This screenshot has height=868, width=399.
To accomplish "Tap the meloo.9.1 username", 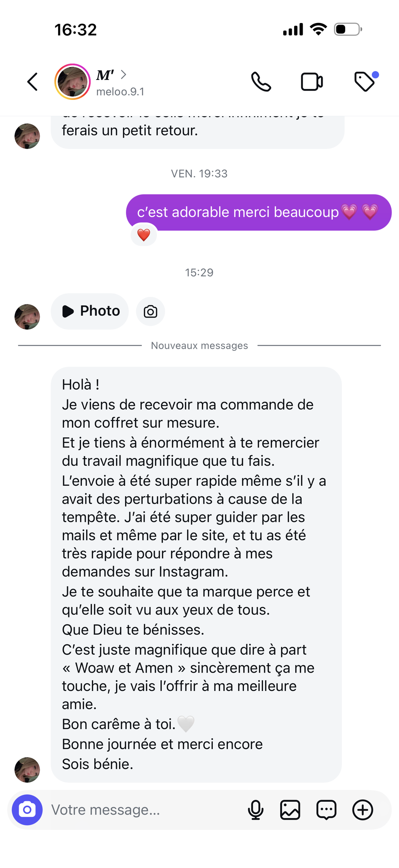I will coord(120,92).
